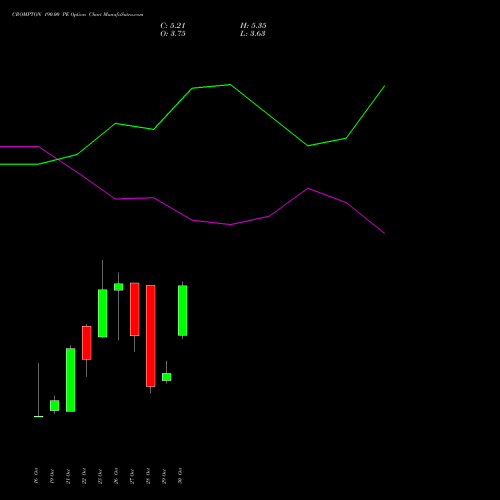Click the small green candle for 29 Oct

click(x=167, y=377)
